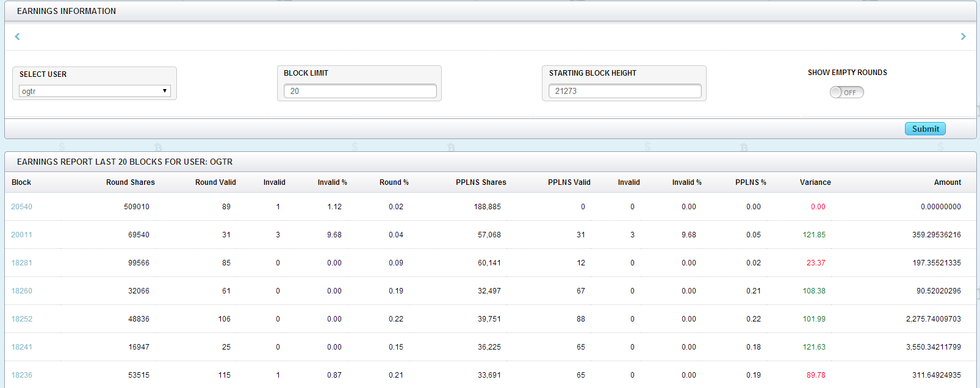Click amount 90.52020296
980x388 pixels.
[x=939, y=291]
